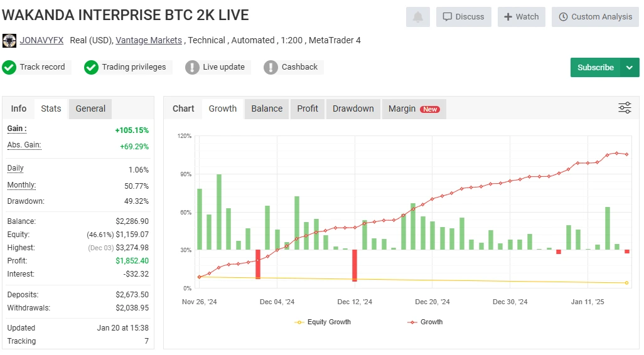This screenshot has width=644, height=355.
Task: Open the Vantage Markets broker link
Action: pos(149,40)
